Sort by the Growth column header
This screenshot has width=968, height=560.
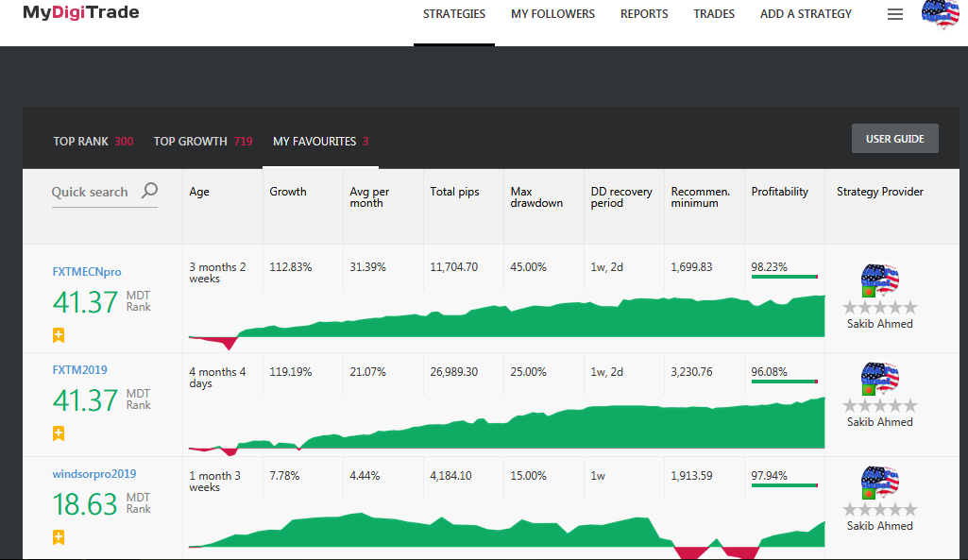pos(288,192)
